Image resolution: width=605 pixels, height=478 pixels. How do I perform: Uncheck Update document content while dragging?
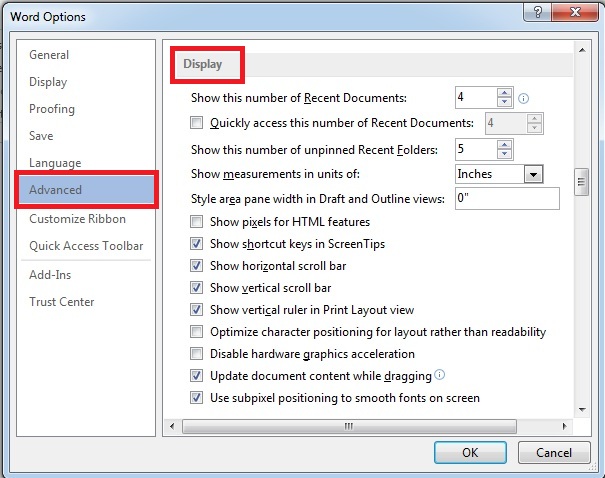[x=196, y=376]
